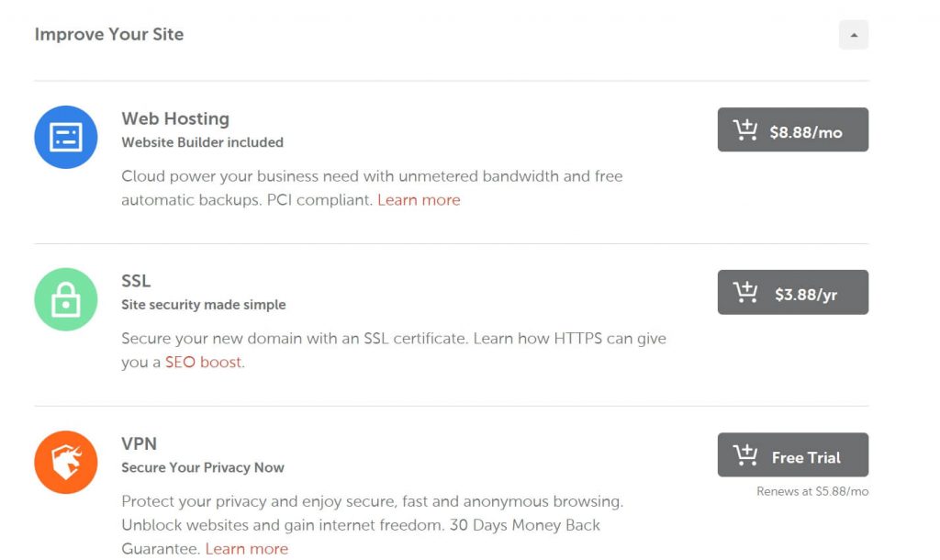The width and height of the screenshot is (940, 560).
Task: Add Web Hosting for $8.88/mo to cart
Action: click(792, 129)
